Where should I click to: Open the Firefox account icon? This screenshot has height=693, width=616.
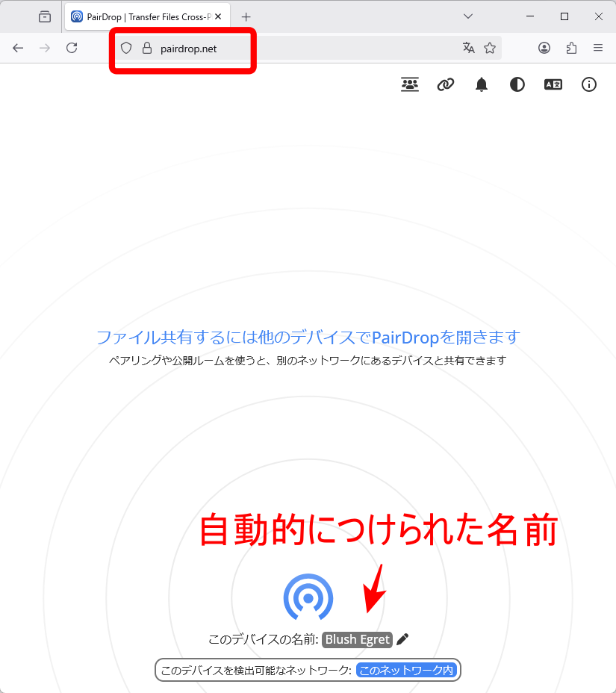(544, 48)
